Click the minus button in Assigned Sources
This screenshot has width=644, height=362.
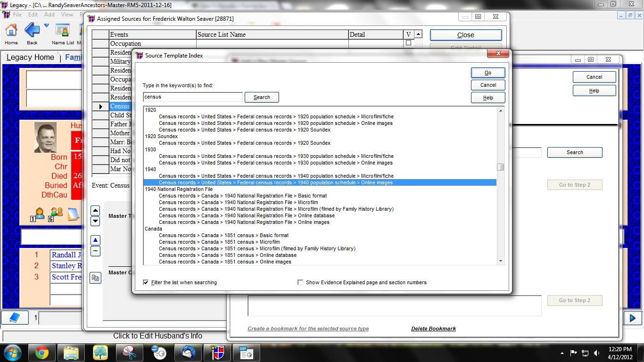[95, 251]
